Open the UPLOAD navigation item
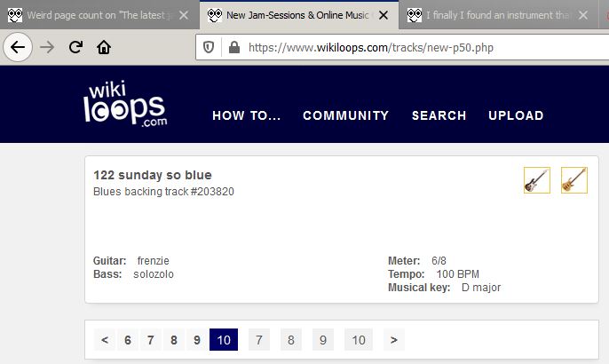Viewport: 609px width, 364px height. coord(516,115)
